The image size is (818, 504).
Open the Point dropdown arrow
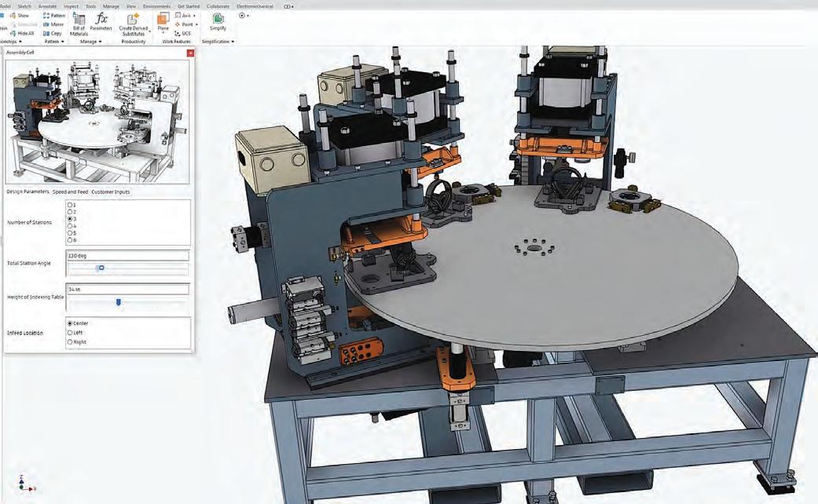[196, 24]
